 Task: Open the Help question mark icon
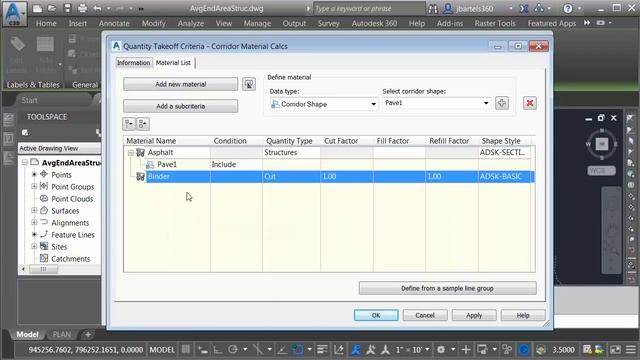tap(568, 8)
